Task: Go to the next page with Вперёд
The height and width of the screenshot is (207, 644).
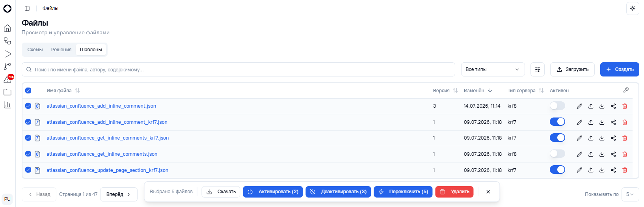Action: tap(119, 194)
